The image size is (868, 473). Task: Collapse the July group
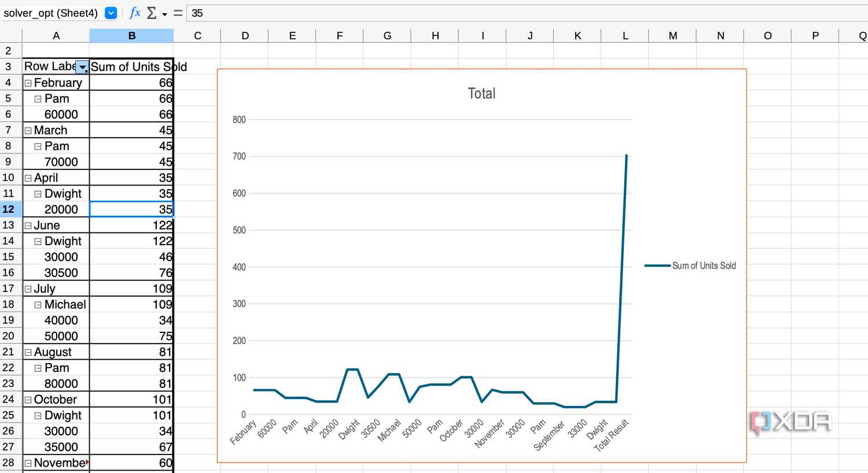[28, 289]
